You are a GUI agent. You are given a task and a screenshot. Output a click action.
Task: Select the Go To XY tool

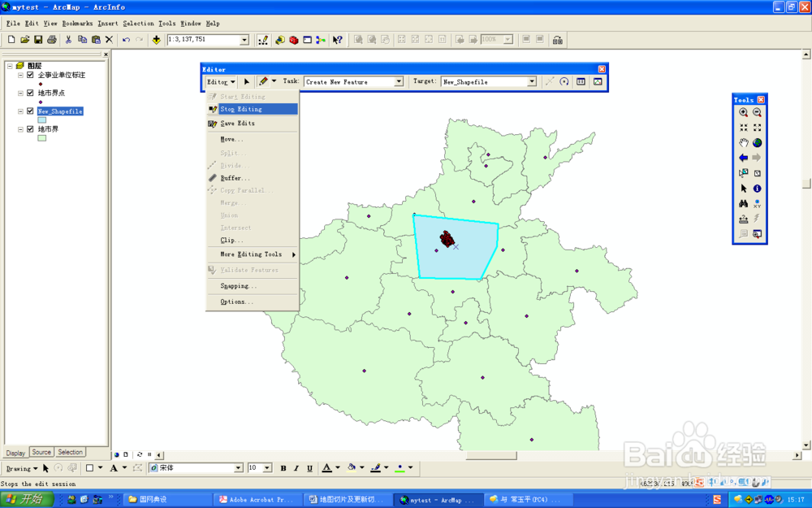757,203
